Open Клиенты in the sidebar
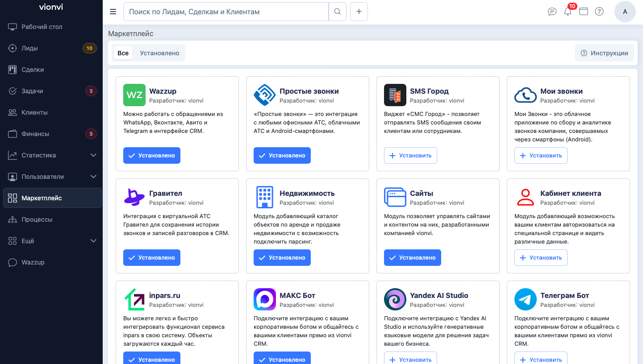Image resolution: width=643 pixels, height=364 pixels. point(53,112)
